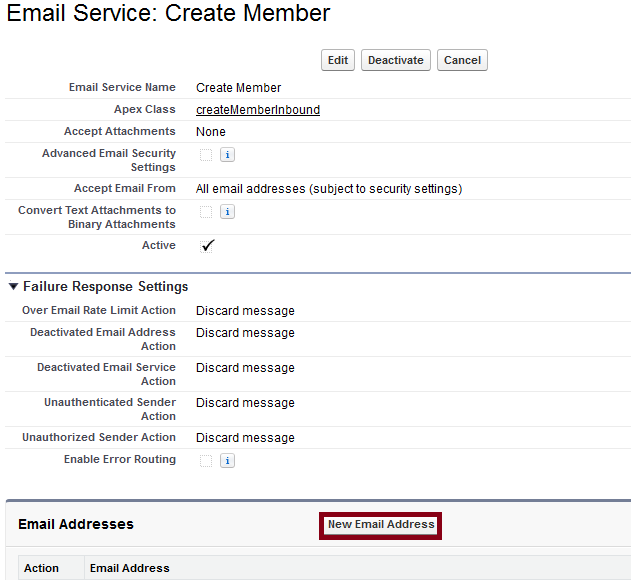Click Over Email Rate Limit Action's Discard message
The width and height of the screenshot is (631, 580).
pyautogui.click(x=245, y=311)
